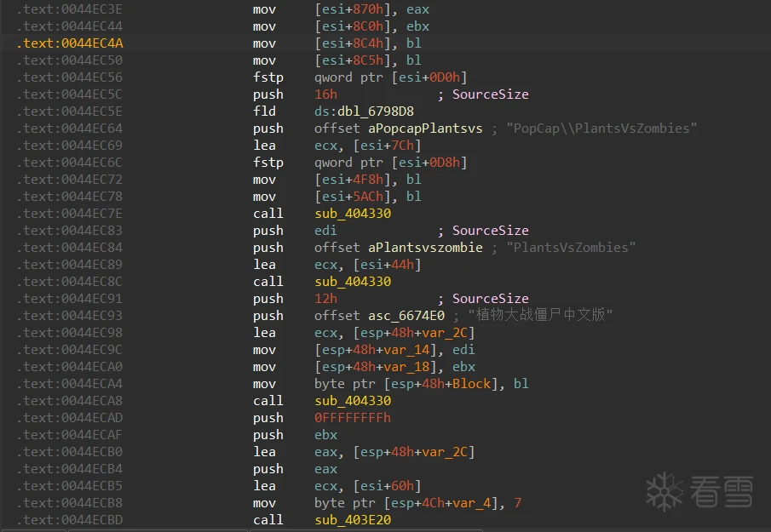This screenshot has height=532, width=771.
Task: Click the fld mnemonic at 0044EC5E
Action: (265, 111)
